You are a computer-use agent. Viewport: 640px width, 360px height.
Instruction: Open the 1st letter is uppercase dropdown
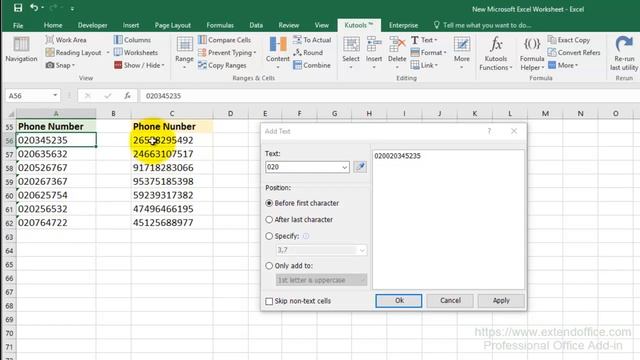click(321, 280)
